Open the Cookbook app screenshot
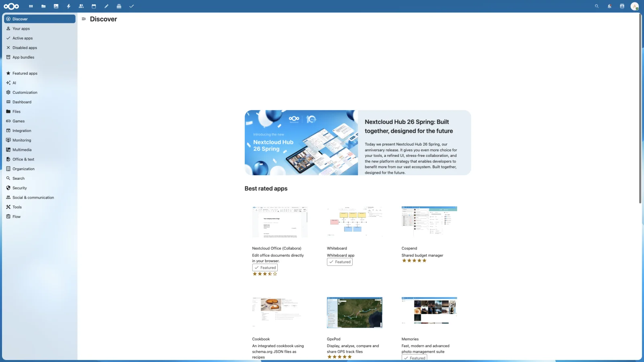The width and height of the screenshot is (644, 362). [x=280, y=313]
